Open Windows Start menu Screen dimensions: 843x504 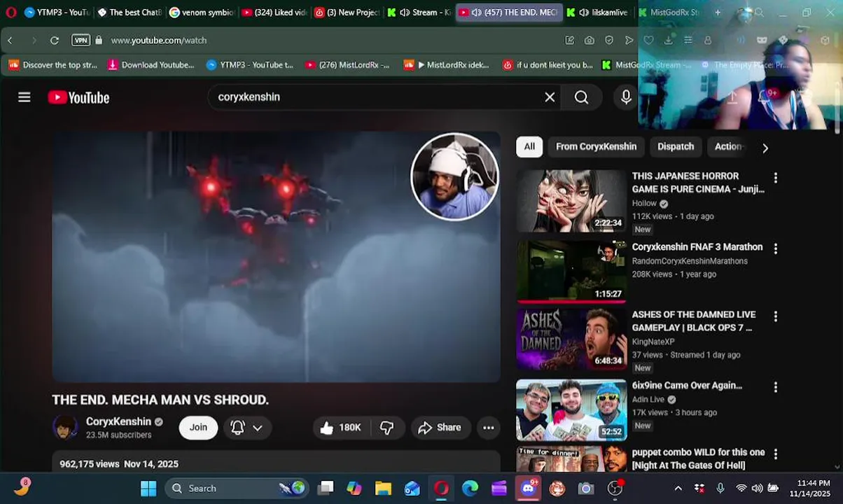tap(148, 489)
